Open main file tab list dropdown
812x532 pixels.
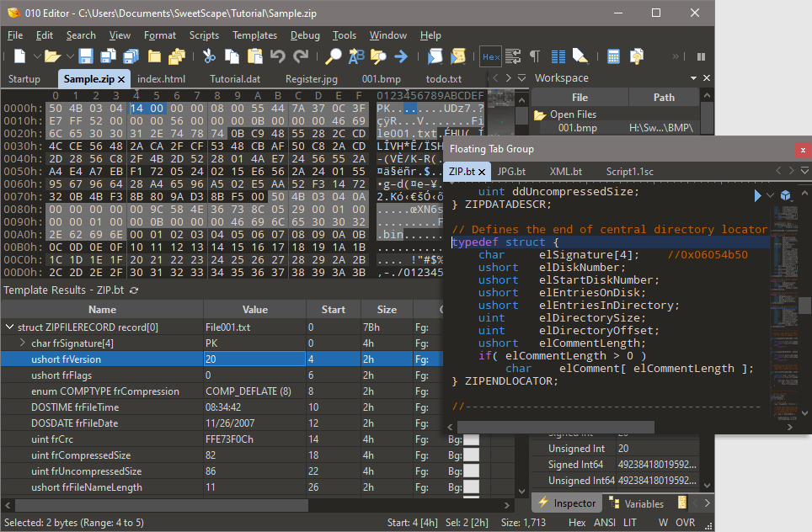coord(522,78)
